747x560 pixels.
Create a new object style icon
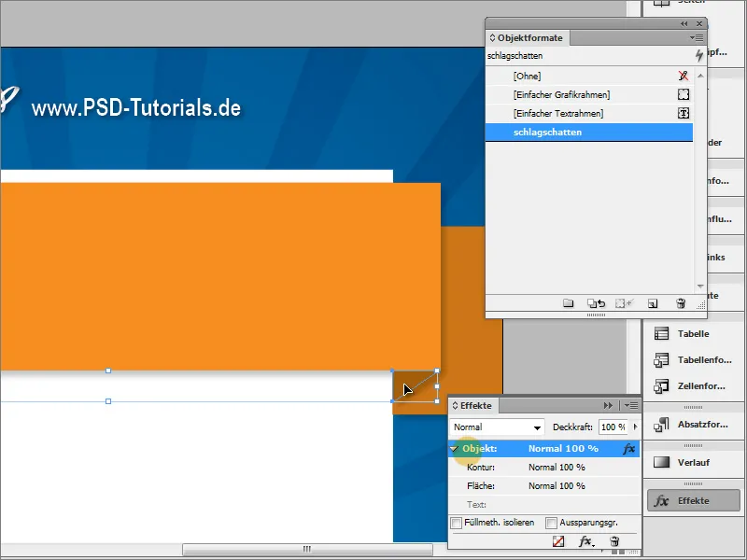pos(653,303)
